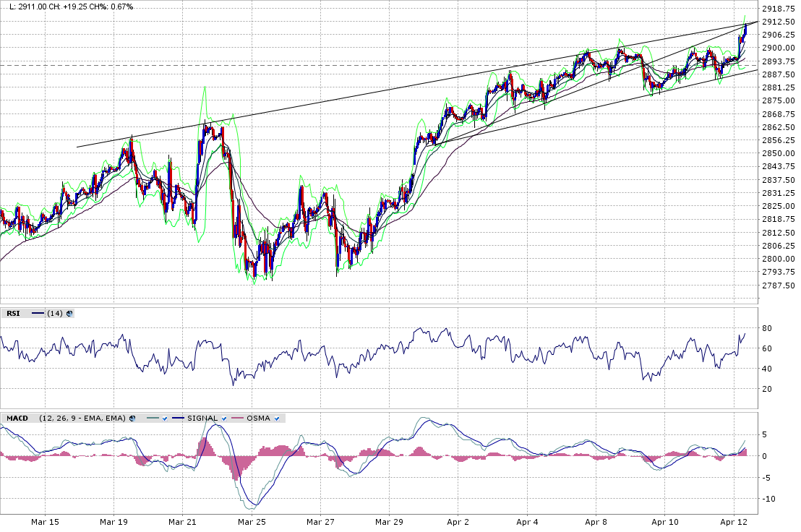
Task: Toggle the MACD line visibility checkbox
Action: [165, 419]
